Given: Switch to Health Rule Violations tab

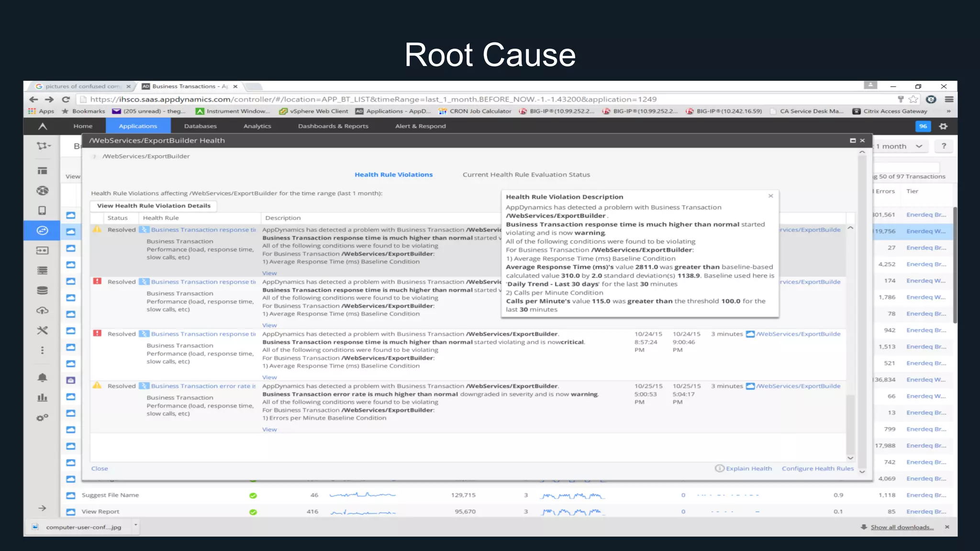Looking at the screenshot, I should (x=394, y=175).
